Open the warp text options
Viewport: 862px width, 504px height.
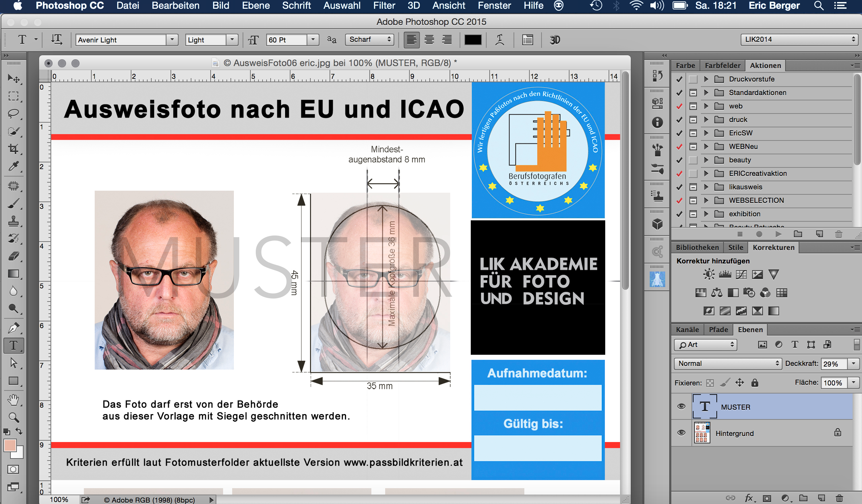pyautogui.click(x=500, y=40)
